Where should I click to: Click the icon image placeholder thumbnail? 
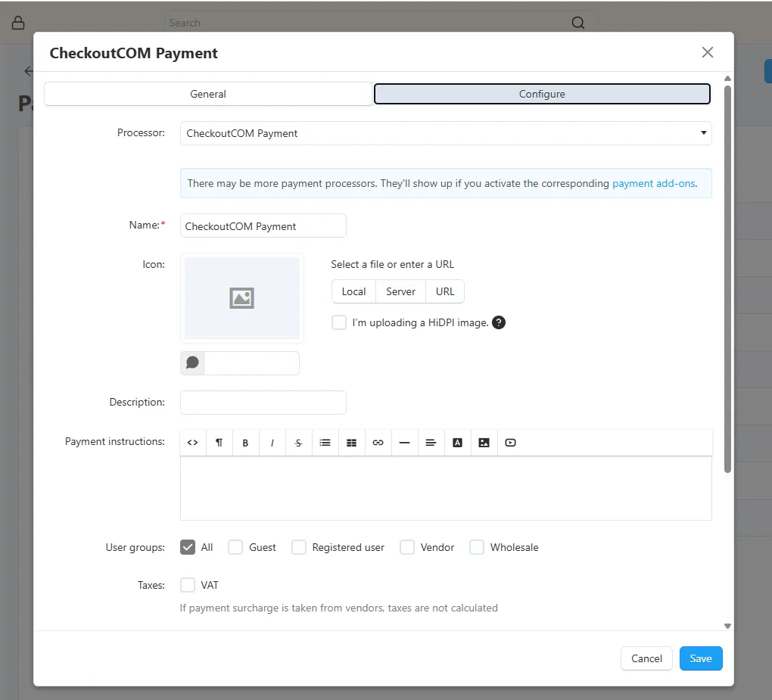click(241, 298)
